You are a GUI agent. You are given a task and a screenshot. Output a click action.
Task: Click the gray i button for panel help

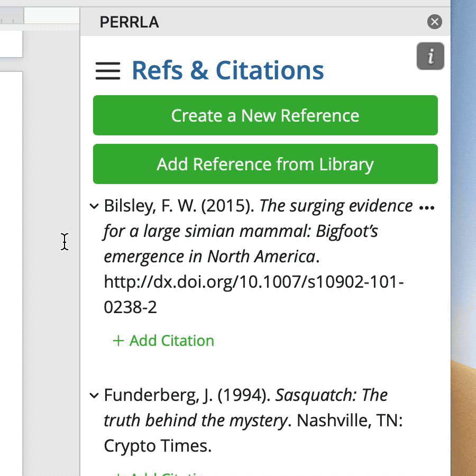(x=430, y=56)
